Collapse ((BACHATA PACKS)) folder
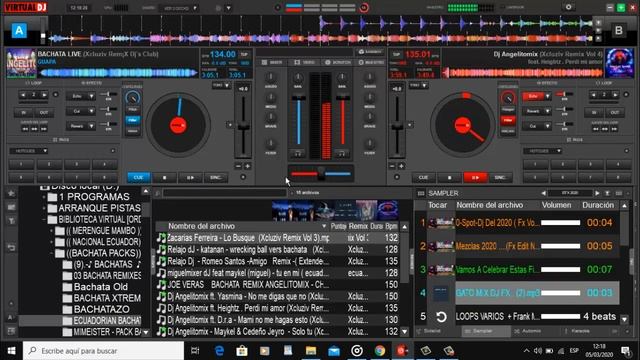 52,253
